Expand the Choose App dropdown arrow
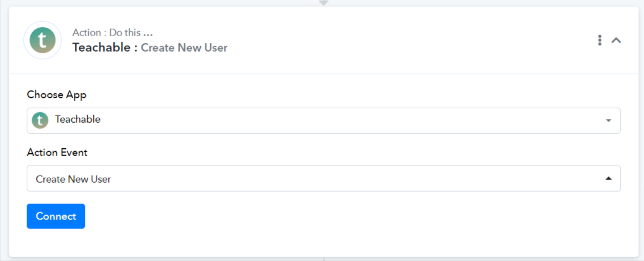Image resolution: width=644 pixels, height=261 pixels. (608, 121)
